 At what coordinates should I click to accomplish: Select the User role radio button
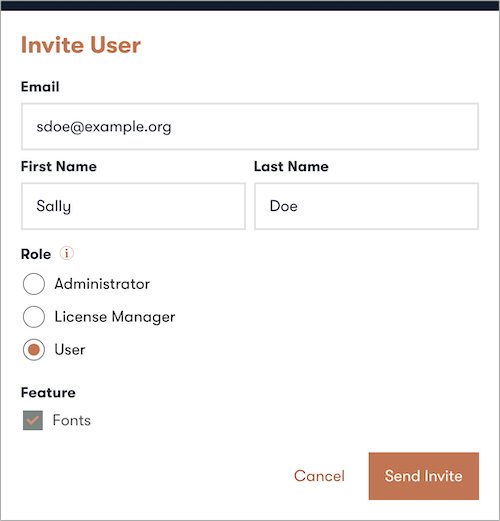(34, 350)
